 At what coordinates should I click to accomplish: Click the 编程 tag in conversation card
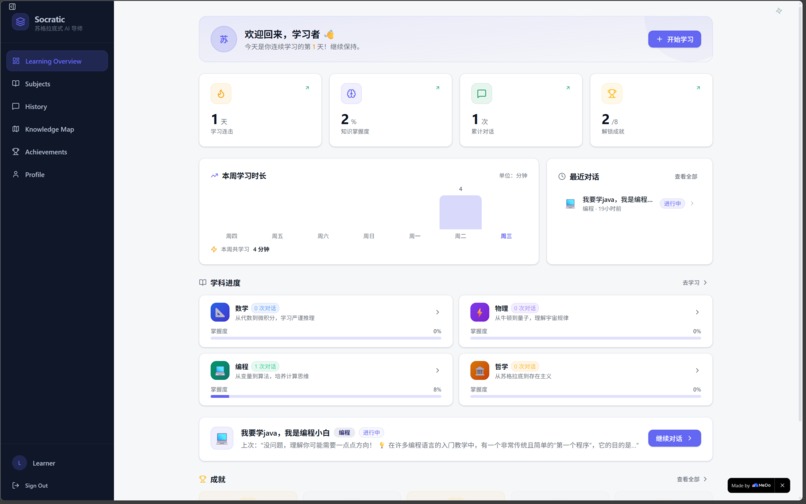(344, 433)
